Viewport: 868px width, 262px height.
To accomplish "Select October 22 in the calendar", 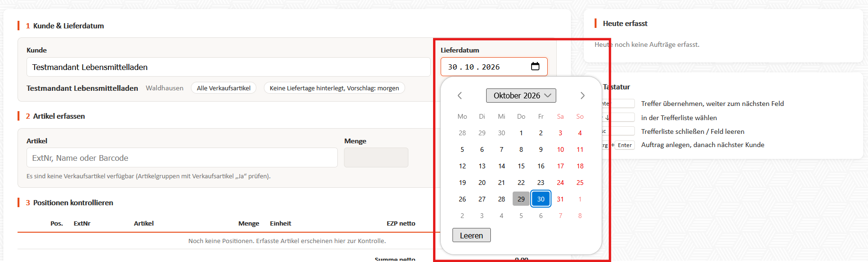I will click(521, 183).
